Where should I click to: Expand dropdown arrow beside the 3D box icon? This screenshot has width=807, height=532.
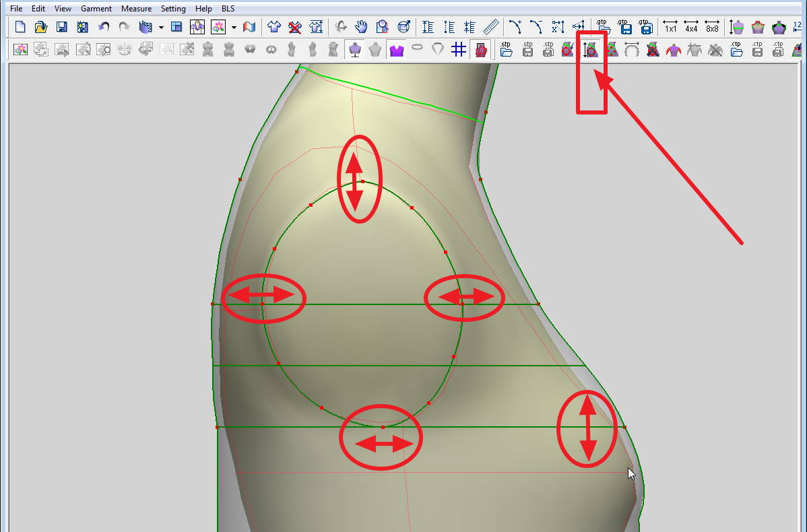click(x=161, y=28)
